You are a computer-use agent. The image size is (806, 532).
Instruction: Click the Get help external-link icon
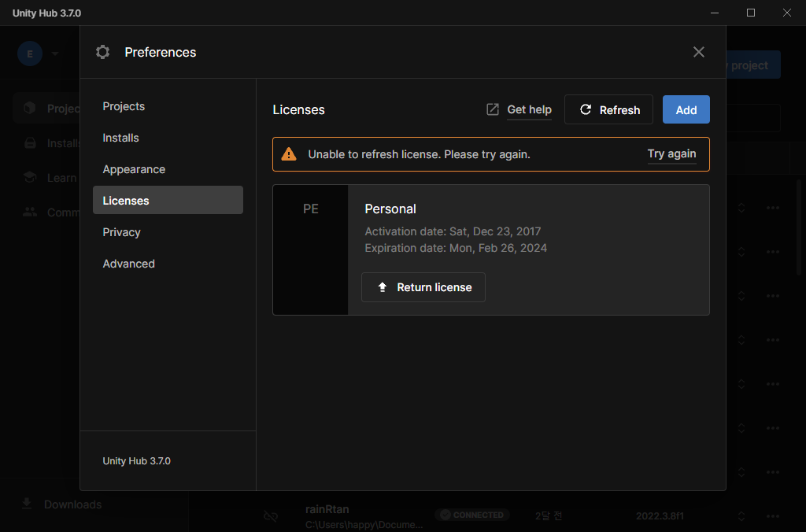(x=493, y=109)
